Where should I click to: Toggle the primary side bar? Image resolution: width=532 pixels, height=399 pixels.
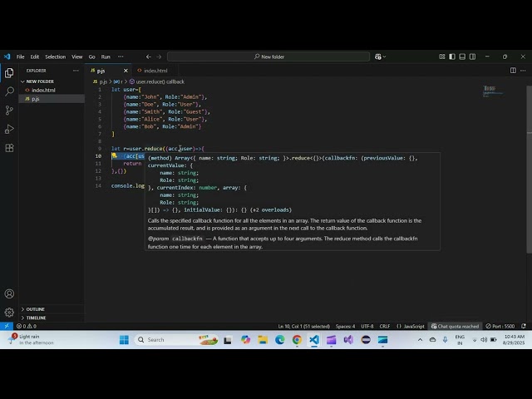coord(452,57)
